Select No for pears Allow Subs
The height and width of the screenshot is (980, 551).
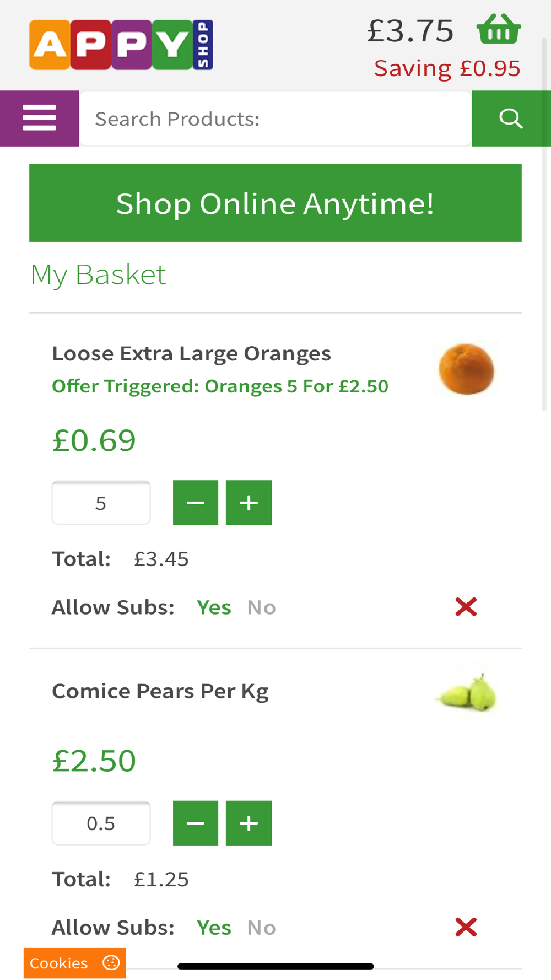pyautogui.click(x=262, y=928)
